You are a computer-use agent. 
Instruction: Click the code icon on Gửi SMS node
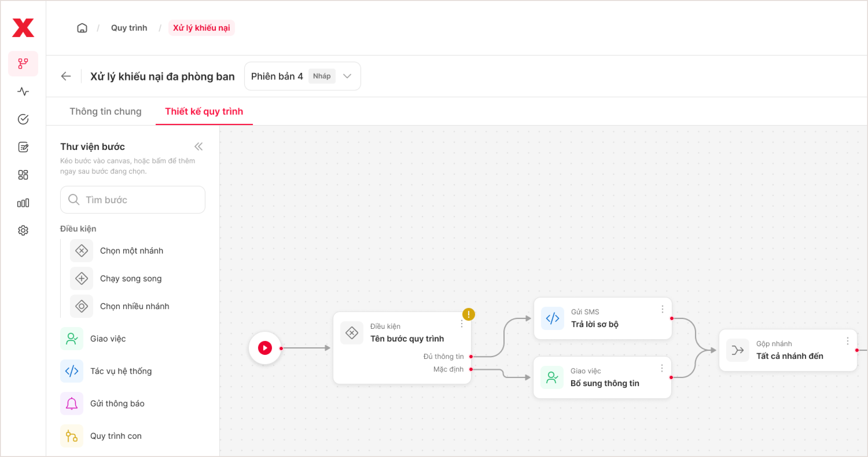tap(552, 319)
